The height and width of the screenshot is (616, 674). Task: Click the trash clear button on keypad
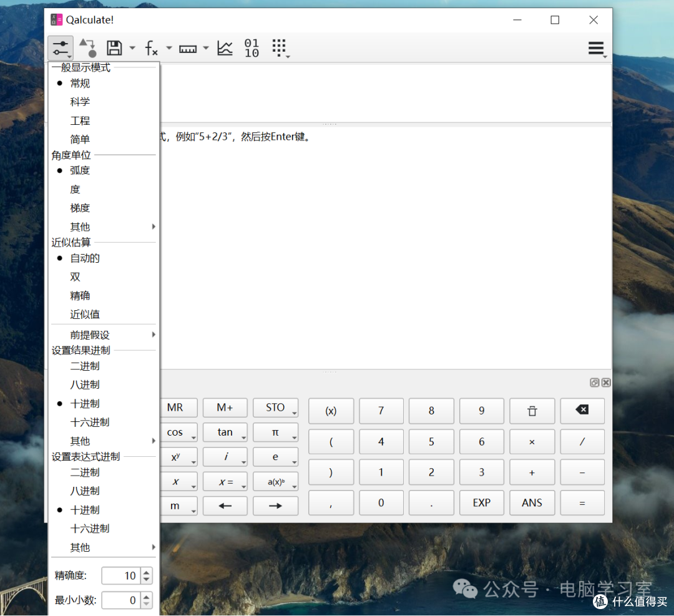532,411
